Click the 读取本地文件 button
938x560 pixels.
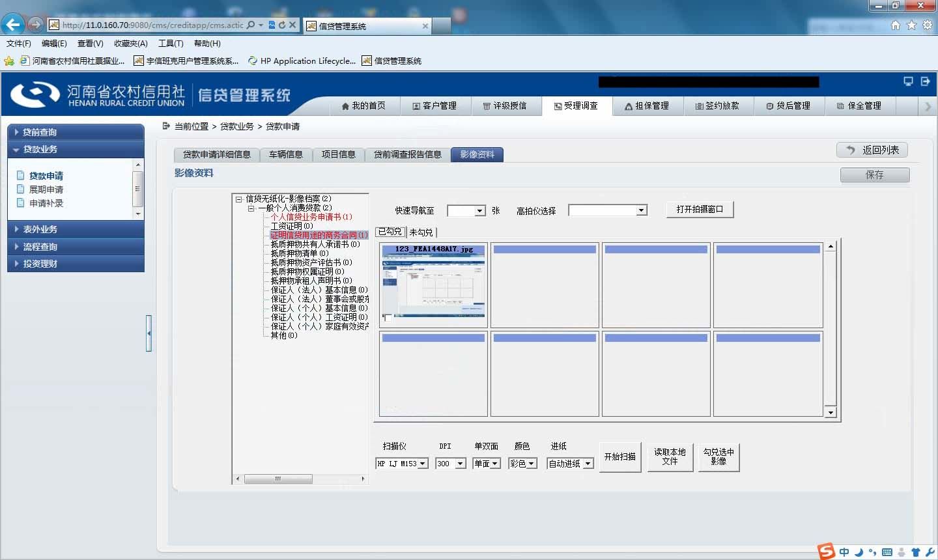coord(670,457)
